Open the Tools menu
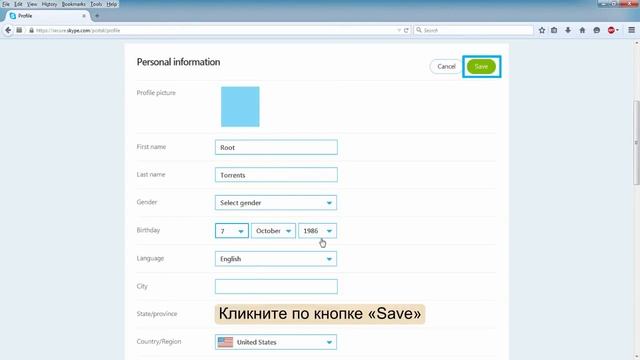The height and width of the screenshot is (360, 640). point(96,4)
